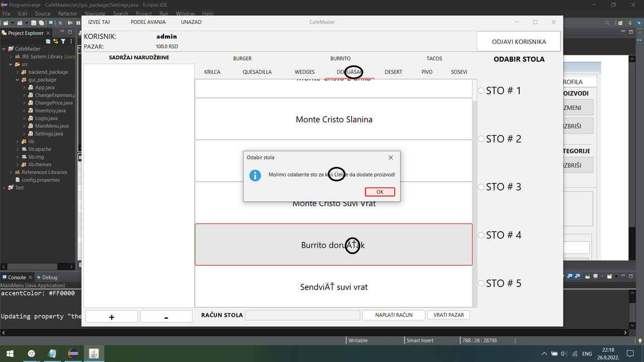Open the dropdown arrow beside the New toolbar icon
Screen dimensions: 644x362
pos(13,22)
